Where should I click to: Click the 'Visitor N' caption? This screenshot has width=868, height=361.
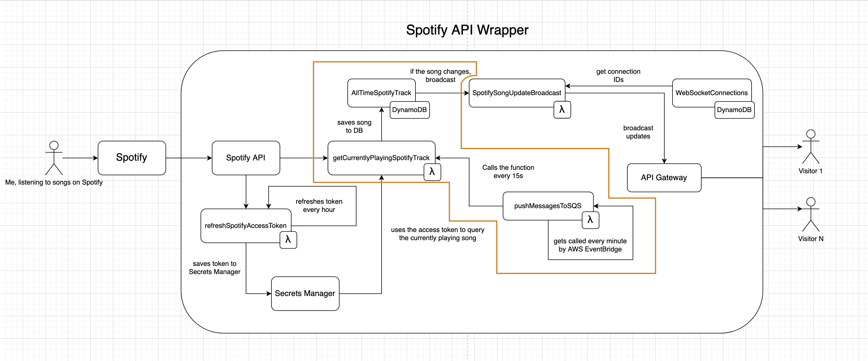pos(810,239)
